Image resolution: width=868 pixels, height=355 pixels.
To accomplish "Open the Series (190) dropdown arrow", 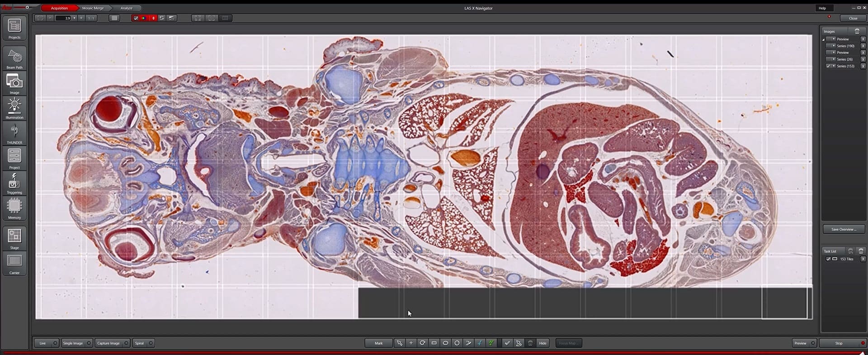I will click(834, 46).
